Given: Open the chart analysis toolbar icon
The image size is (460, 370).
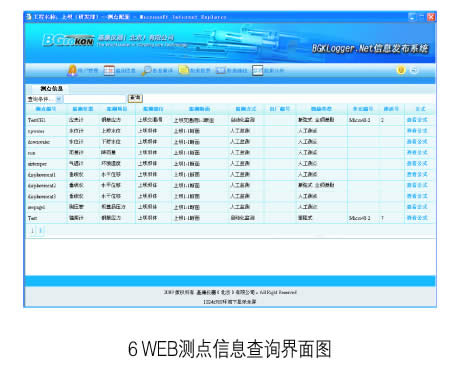Looking at the screenshot, I should (258, 70).
